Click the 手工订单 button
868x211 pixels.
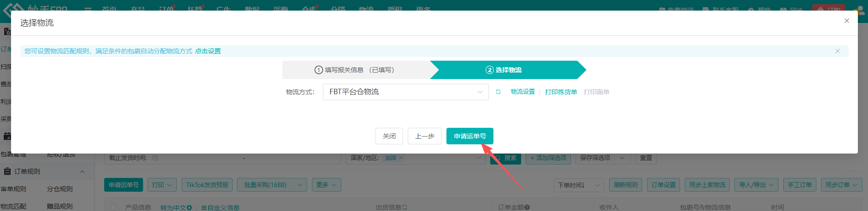(800, 185)
